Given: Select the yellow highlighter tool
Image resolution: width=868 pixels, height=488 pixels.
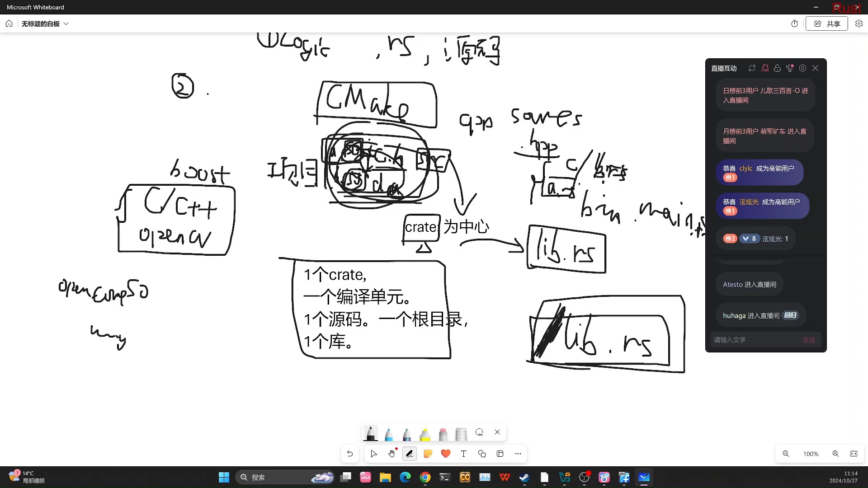Looking at the screenshot, I should pos(425,434).
